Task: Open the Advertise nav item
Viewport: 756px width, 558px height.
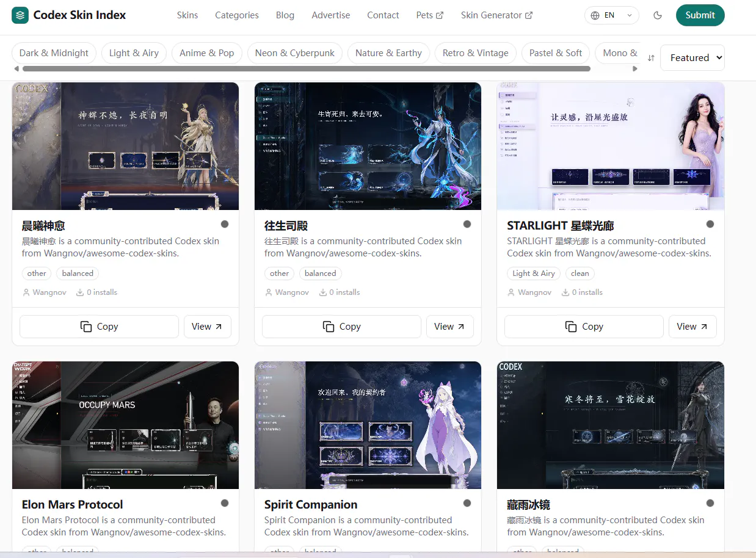Action: coord(331,15)
